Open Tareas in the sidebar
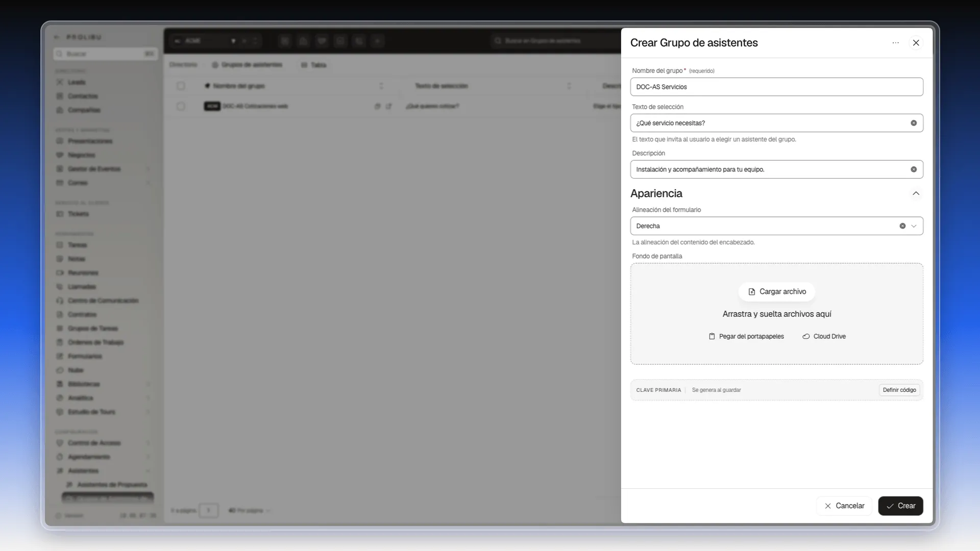The image size is (980, 551). (77, 245)
